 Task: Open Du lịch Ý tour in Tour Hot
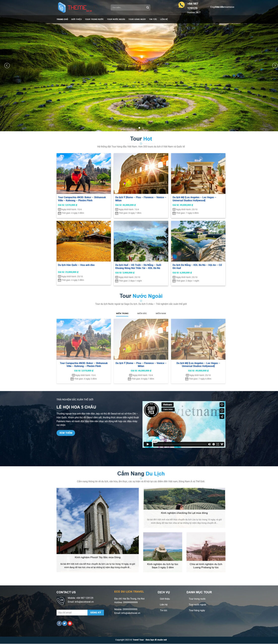[x=141, y=199]
